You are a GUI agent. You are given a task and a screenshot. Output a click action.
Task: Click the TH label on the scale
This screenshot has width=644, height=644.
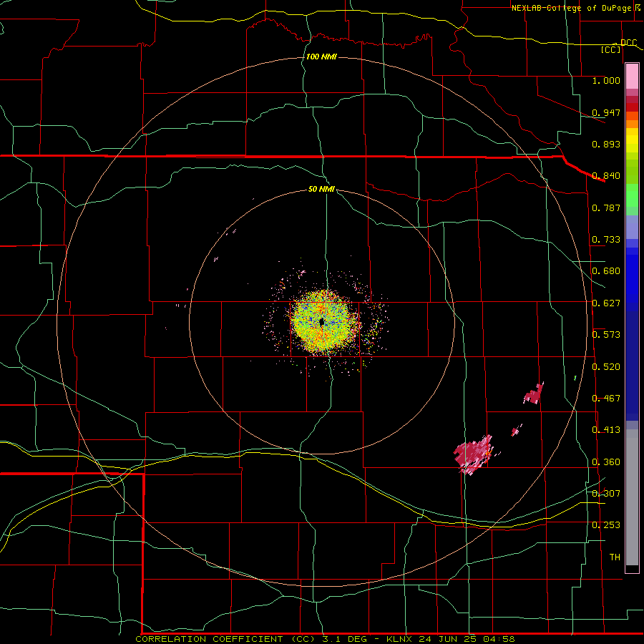tap(615, 557)
